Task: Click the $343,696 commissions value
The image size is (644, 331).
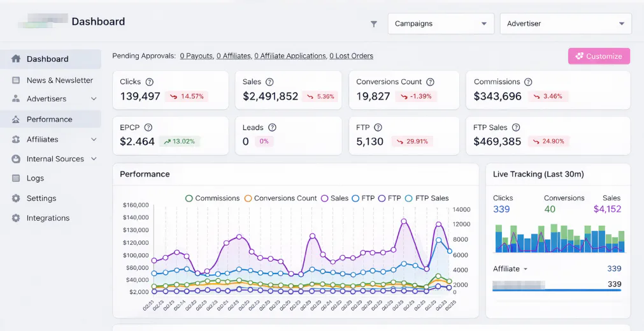Action: [497, 97]
